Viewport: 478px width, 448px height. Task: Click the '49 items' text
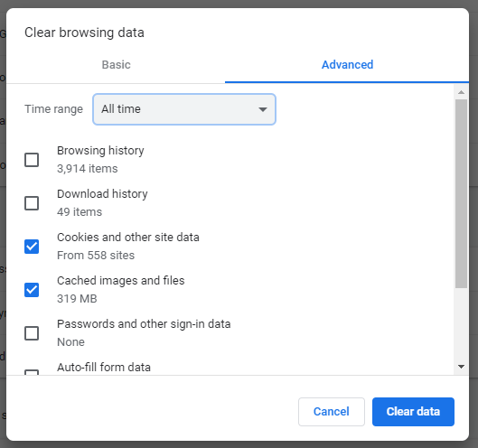click(x=80, y=212)
